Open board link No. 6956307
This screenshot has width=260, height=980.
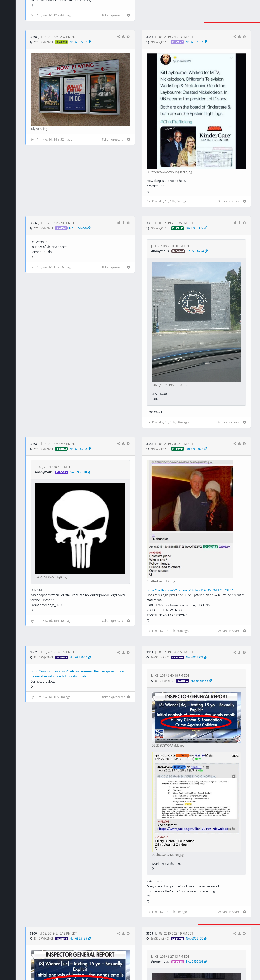pyautogui.click(x=196, y=228)
